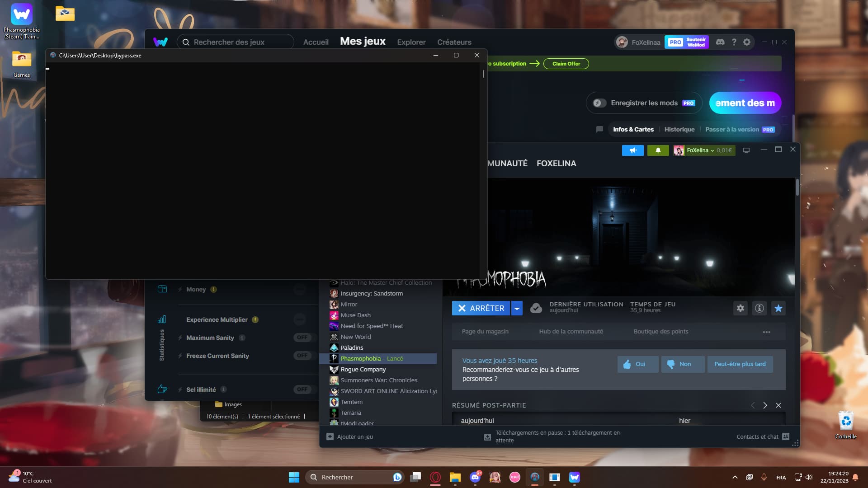Click WeMod help question mark icon
This screenshot has height=488, width=868.
(x=734, y=42)
